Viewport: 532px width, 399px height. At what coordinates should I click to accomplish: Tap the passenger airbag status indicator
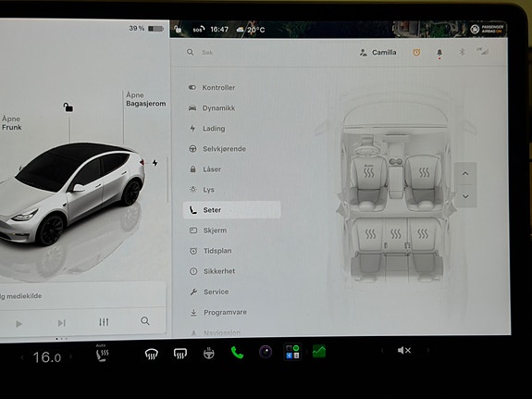(488, 30)
